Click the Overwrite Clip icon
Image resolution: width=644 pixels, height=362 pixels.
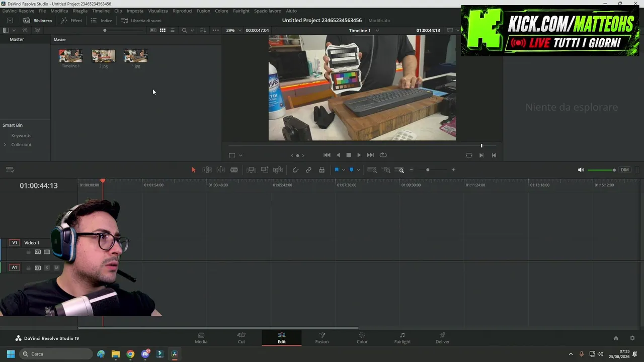click(x=264, y=170)
